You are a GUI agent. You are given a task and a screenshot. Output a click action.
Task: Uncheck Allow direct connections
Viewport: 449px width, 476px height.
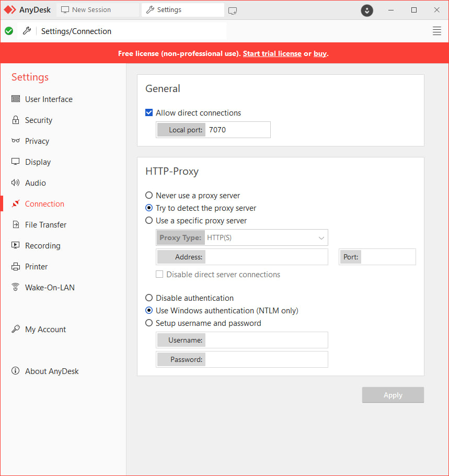click(149, 113)
